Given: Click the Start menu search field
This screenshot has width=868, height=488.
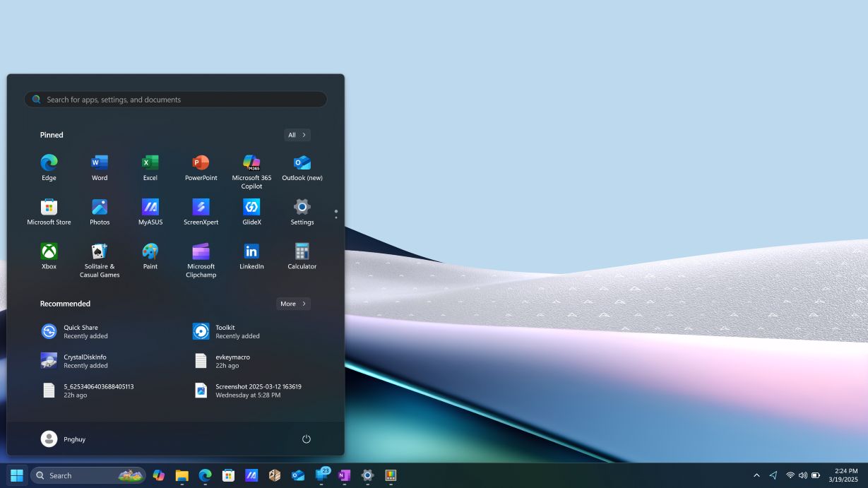Looking at the screenshot, I should (x=175, y=100).
